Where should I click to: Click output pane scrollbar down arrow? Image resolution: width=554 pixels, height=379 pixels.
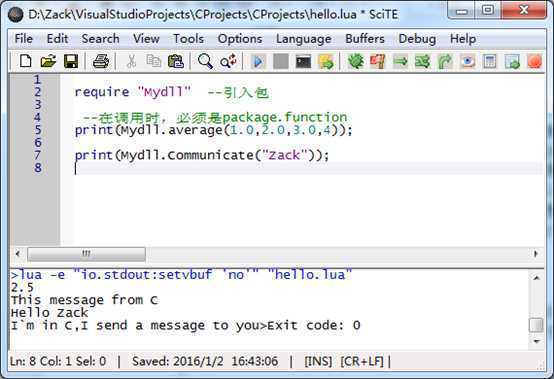click(x=536, y=341)
